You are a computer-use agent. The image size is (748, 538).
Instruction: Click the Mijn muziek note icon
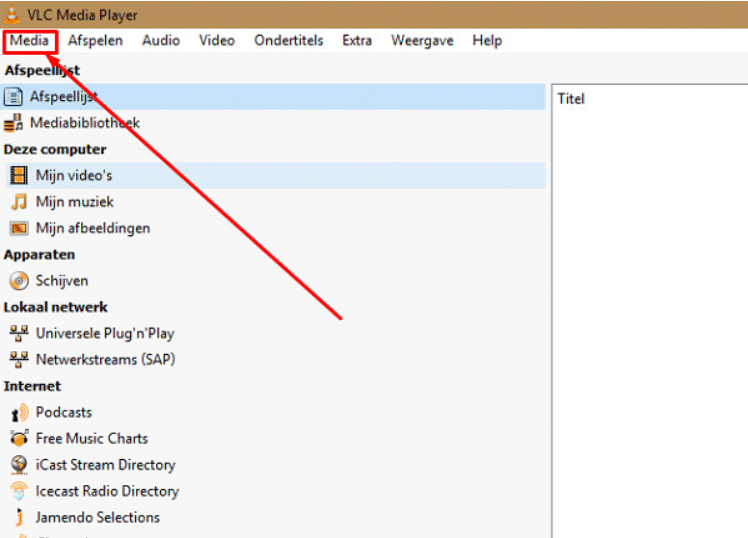(18, 202)
